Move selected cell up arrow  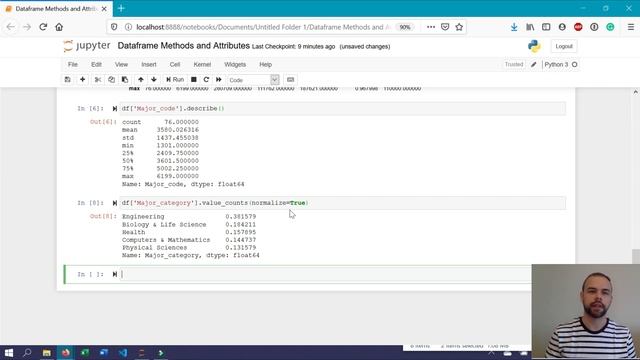(141, 80)
